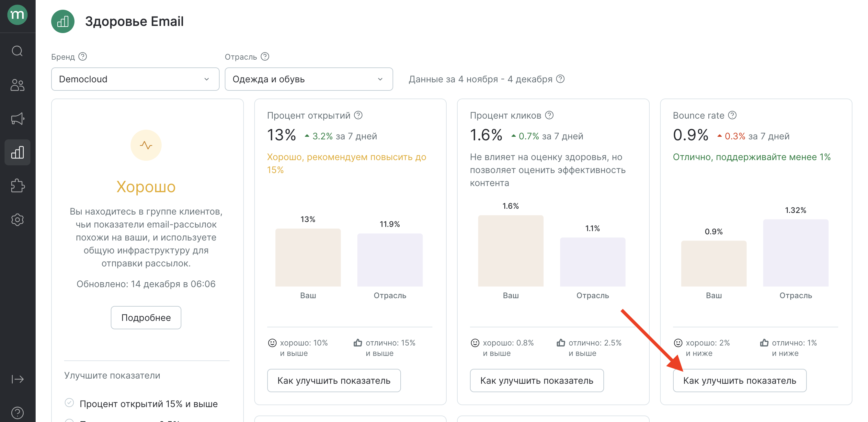Open settings via gear sidebar icon
This screenshot has width=868, height=422.
pyautogui.click(x=17, y=220)
